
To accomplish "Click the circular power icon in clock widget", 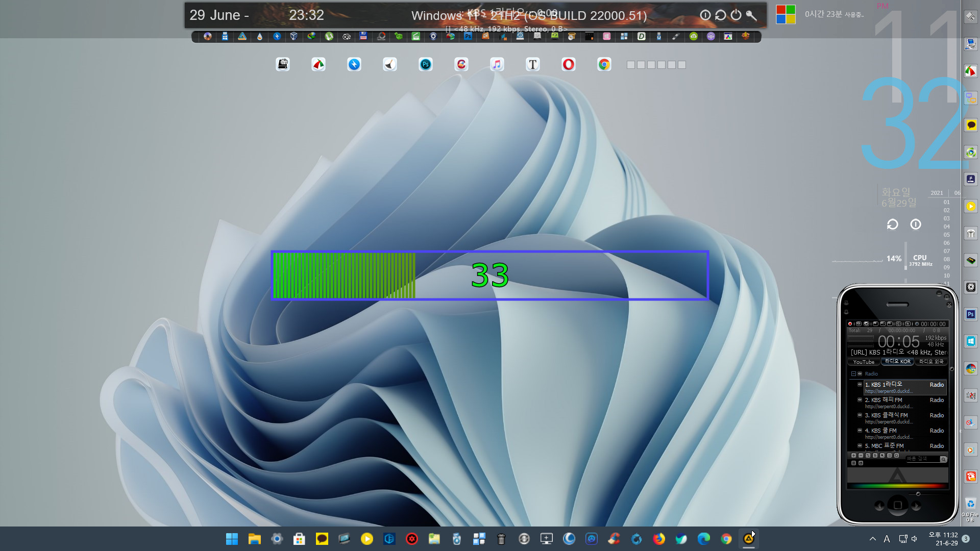I will pyautogui.click(x=916, y=224).
